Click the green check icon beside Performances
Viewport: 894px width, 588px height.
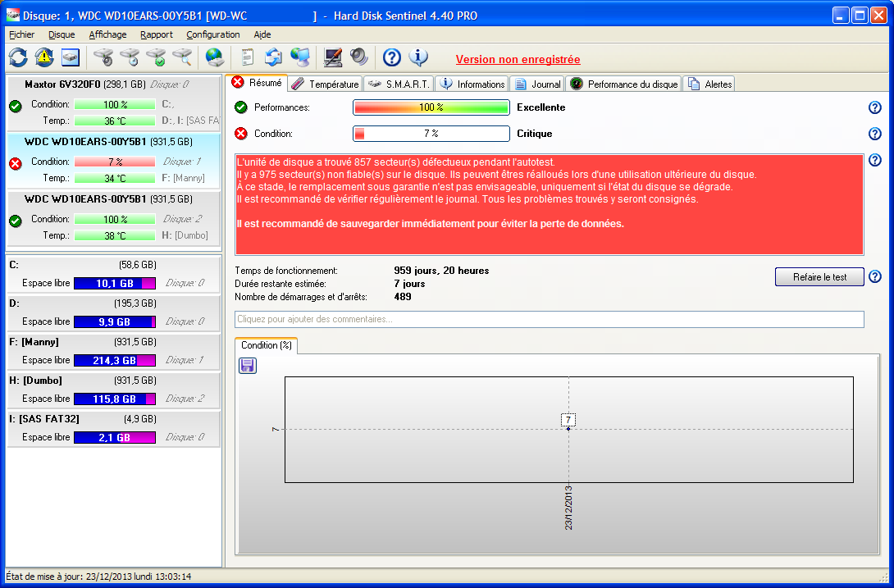click(x=241, y=107)
